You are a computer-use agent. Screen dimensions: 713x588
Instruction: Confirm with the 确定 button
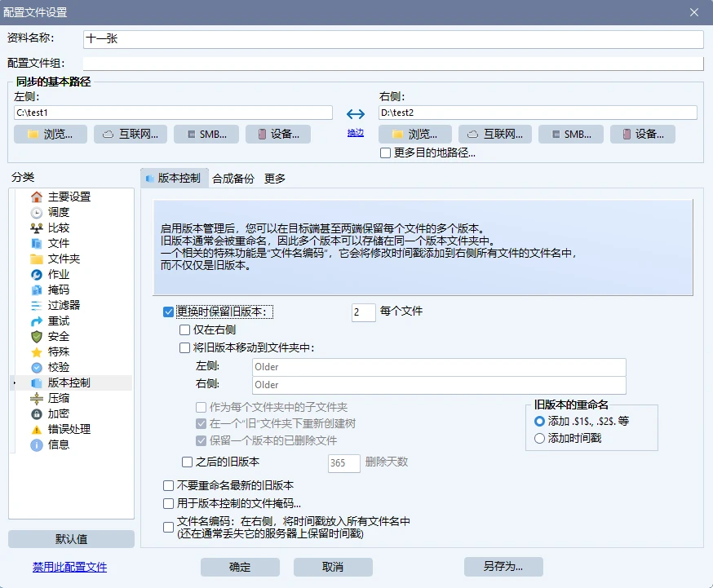(x=240, y=567)
